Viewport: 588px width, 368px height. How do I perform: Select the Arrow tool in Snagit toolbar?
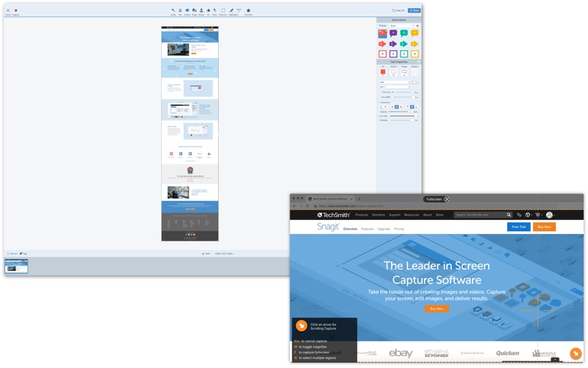click(x=173, y=10)
